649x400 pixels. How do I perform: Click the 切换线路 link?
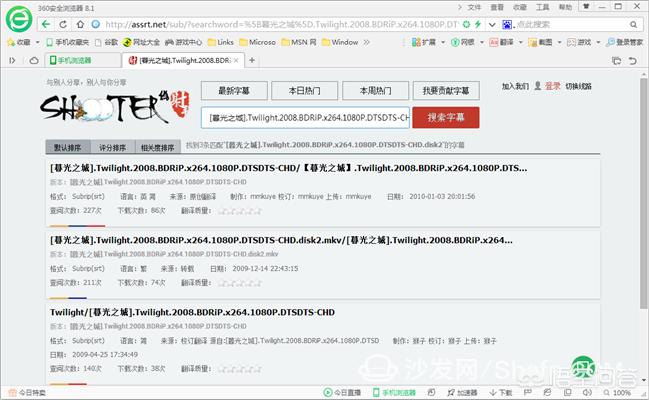coord(579,86)
